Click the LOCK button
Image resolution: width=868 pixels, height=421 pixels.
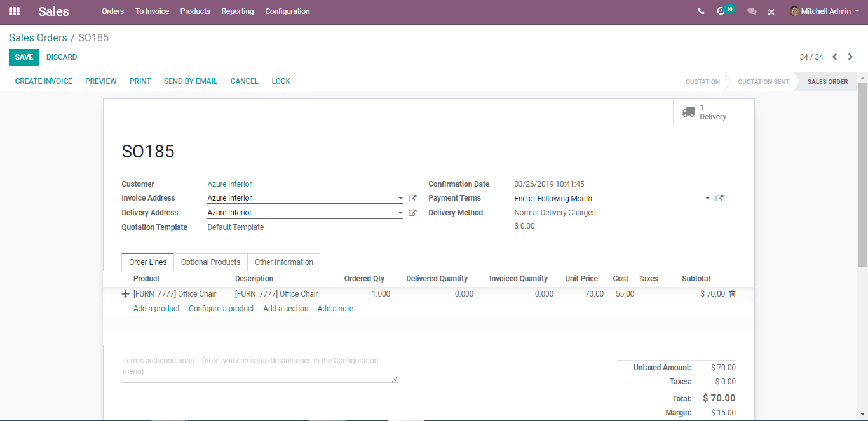281,81
